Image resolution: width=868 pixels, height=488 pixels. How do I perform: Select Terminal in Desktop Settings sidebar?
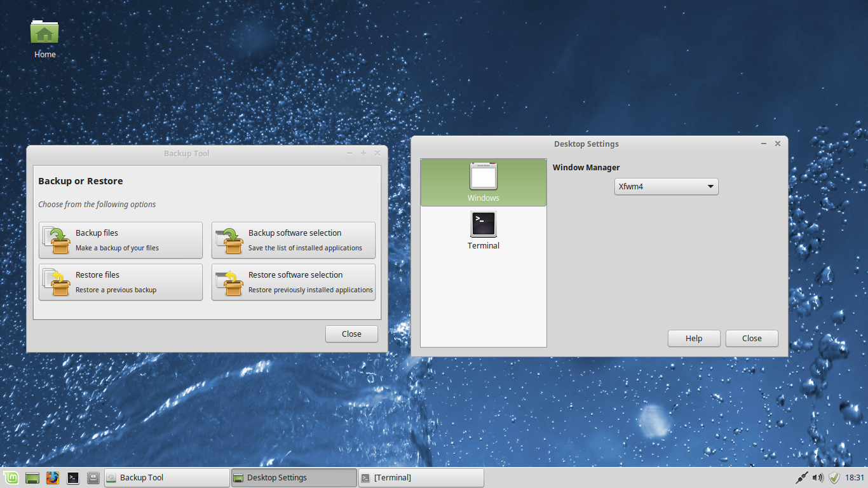[x=484, y=230]
